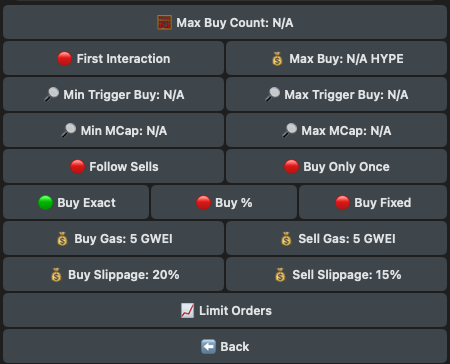Screen dimensions: 450x364
Task: Click the left arrow icon beside Back
Action: [208, 347]
